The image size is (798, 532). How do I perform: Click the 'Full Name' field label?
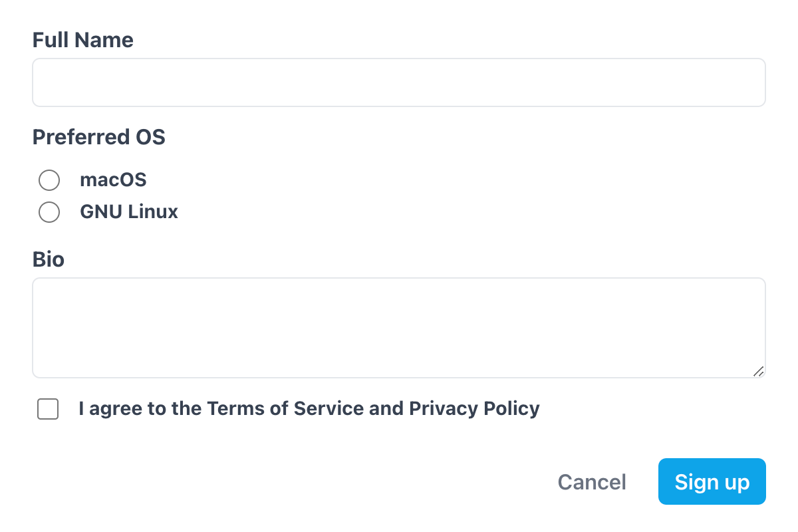click(x=83, y=40)
